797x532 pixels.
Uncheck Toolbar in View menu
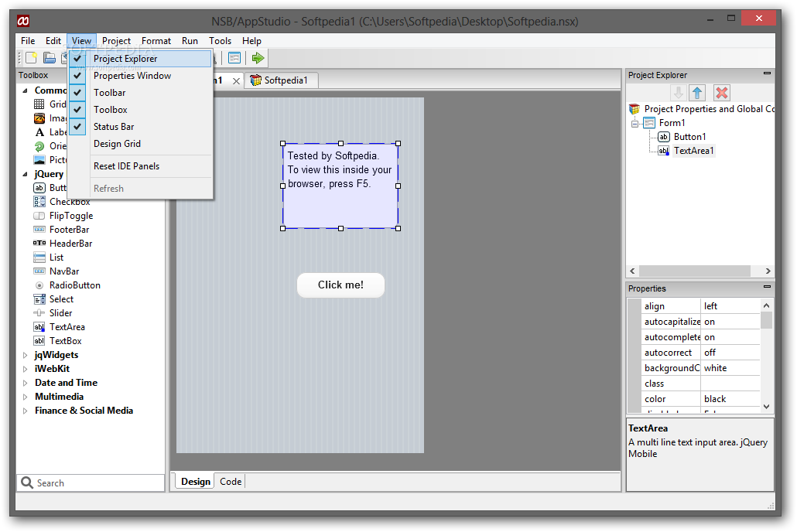[x=140, y=93]
